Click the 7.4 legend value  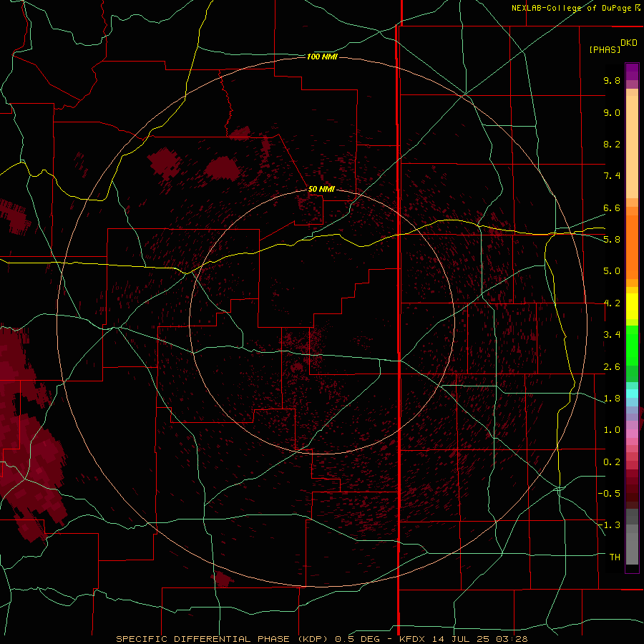(x=612, y=176)
